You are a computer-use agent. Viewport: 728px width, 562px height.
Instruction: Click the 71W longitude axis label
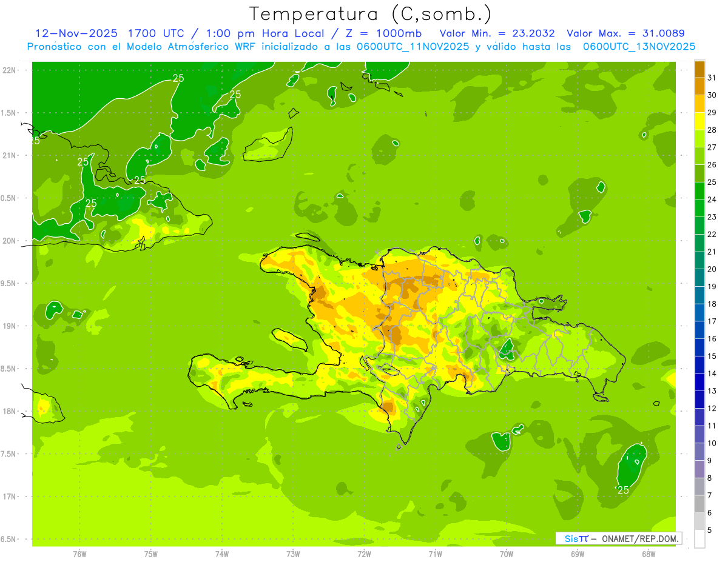pos(435,554)
